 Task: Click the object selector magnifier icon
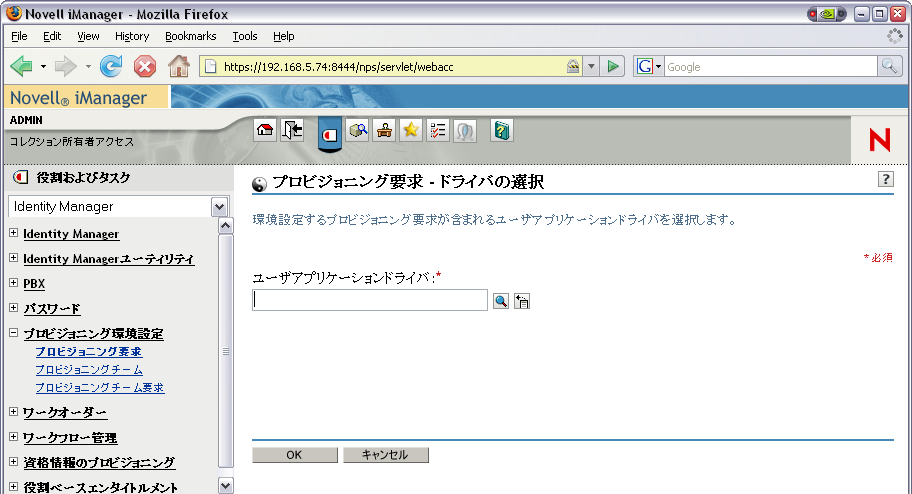click(501, 301)
